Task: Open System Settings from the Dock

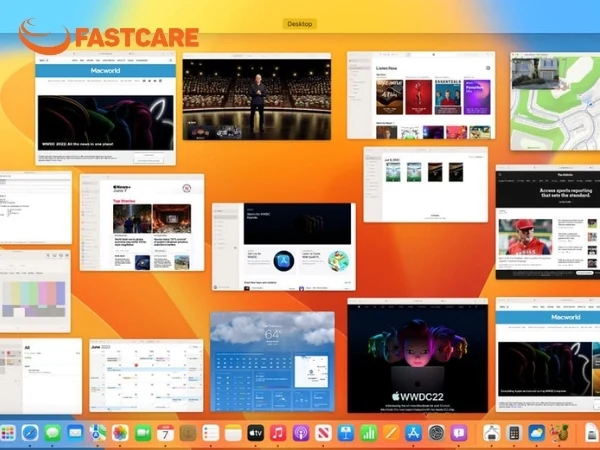Action: 436,433
